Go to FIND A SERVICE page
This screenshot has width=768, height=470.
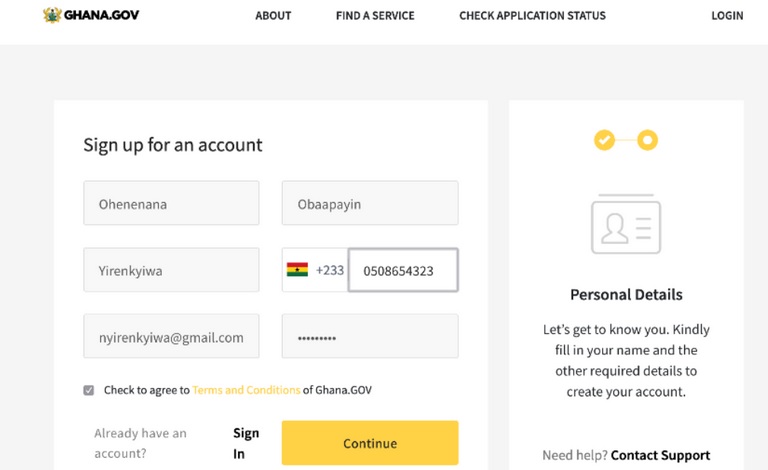[375, 16]
